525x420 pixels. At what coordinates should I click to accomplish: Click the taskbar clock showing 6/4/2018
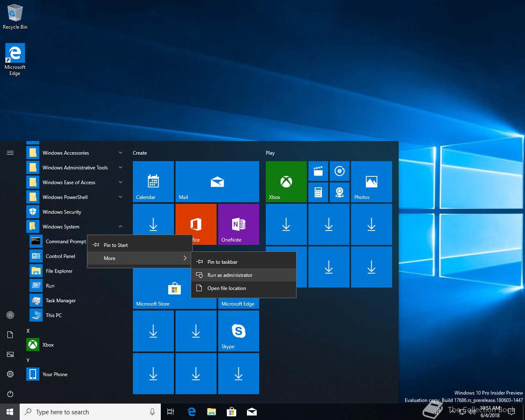(x=490, y=412)
